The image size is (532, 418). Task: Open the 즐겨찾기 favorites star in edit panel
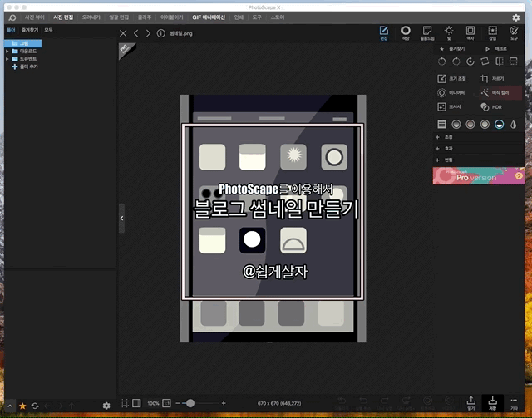click(x=452, y=49)
